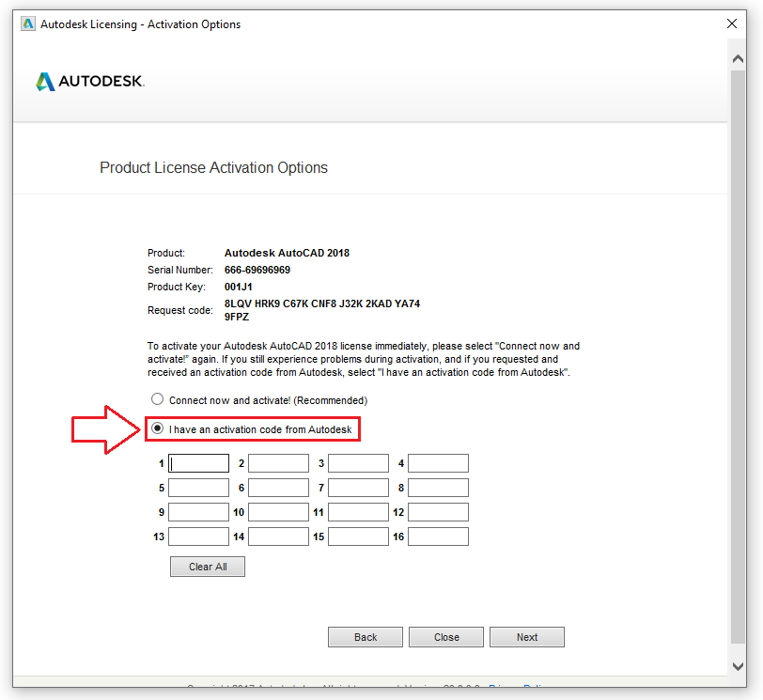The image size is (763, 700).
Task: Click activation code field 13
Action: click(x=198, y=537)
